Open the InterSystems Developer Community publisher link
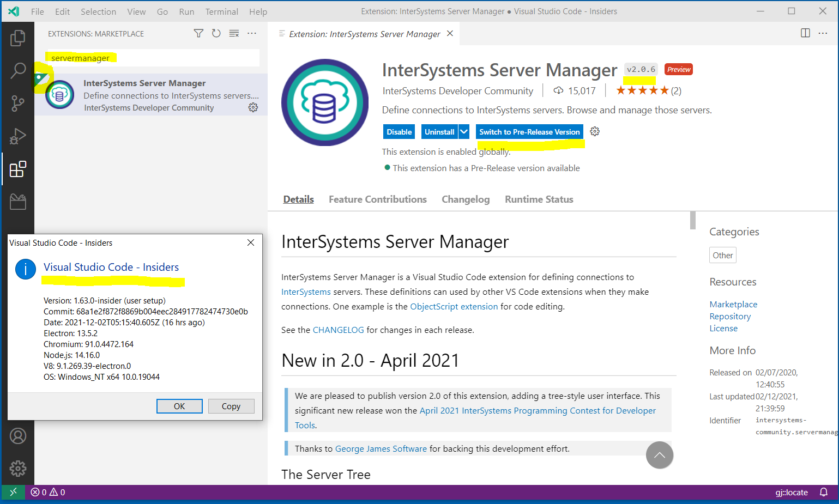The width and height of the screenshot is (839, 504). coord(458,90)
